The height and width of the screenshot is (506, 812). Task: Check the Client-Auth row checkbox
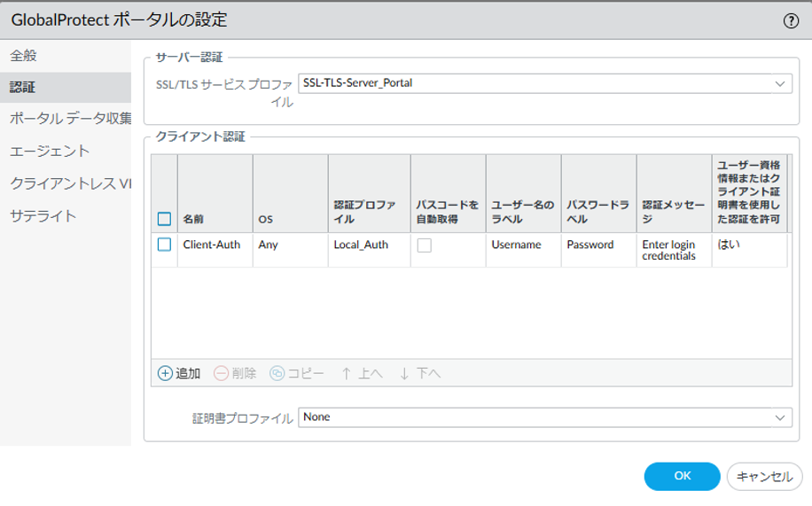coord(164,245)
